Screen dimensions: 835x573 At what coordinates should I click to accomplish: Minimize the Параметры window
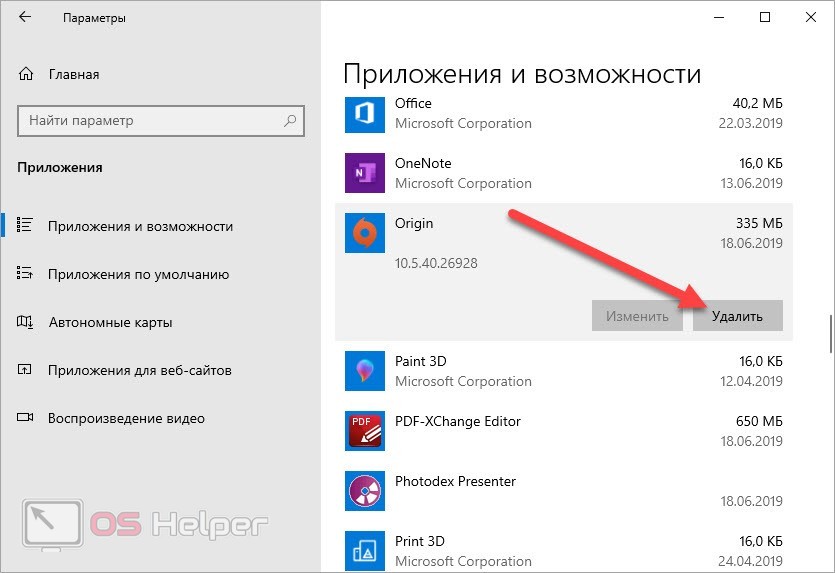[719, 18]
